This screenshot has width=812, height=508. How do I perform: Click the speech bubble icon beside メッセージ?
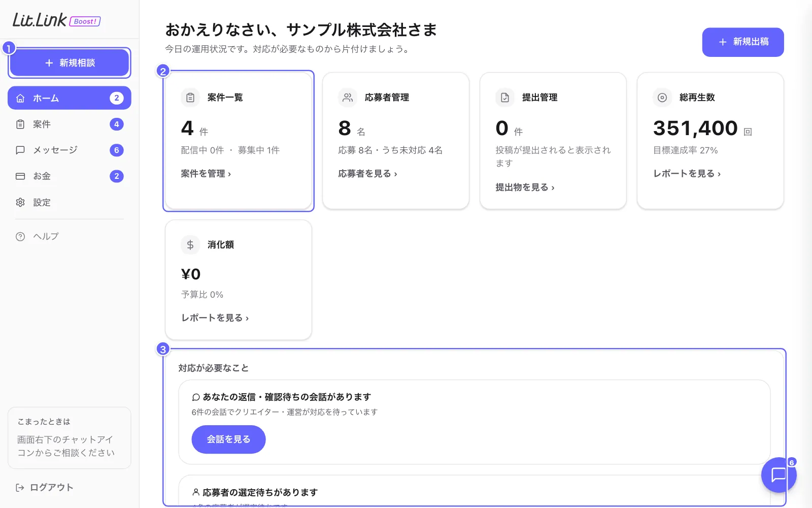coord(20,150)
